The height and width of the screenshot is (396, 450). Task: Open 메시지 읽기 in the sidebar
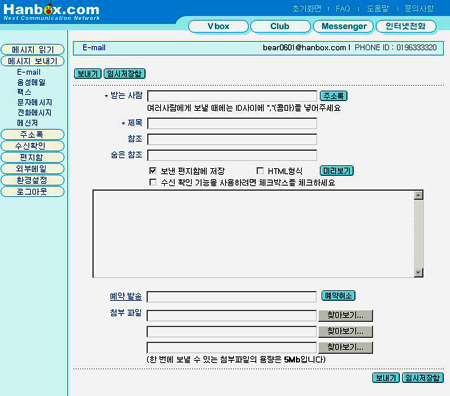click(x=32, y=50)
